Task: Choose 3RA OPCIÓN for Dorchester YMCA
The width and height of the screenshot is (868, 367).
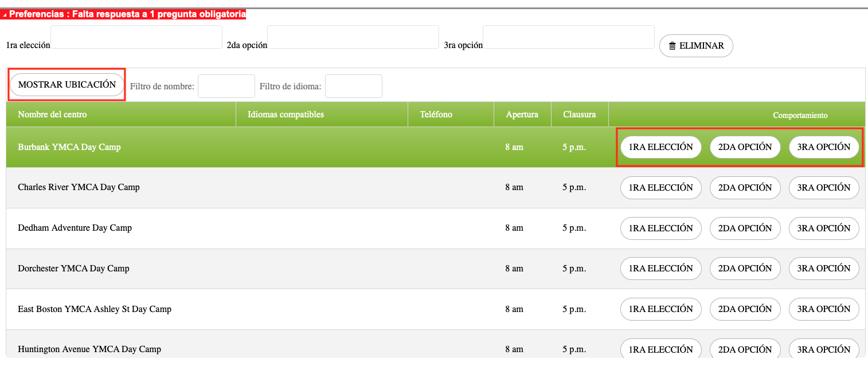Action: coord(824,269)
